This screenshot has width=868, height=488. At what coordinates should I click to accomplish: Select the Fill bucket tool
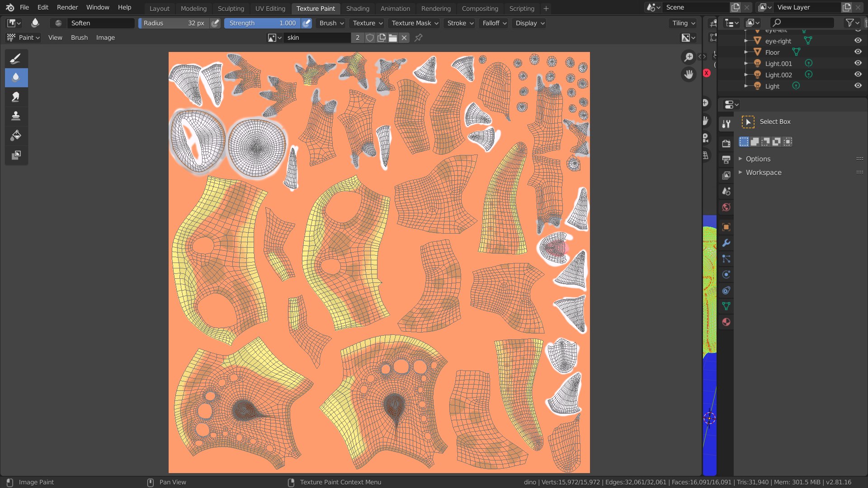pos(16,135)
